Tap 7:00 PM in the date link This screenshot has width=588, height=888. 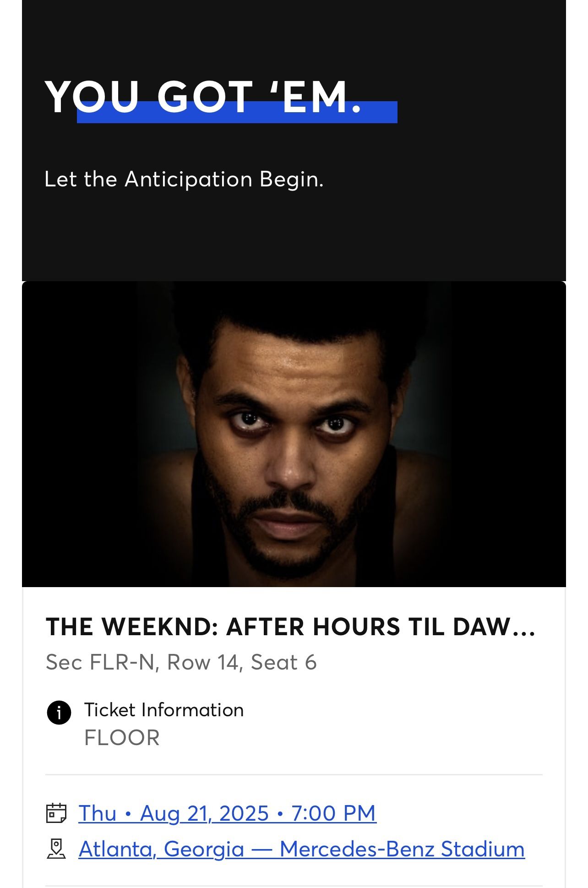333,813
